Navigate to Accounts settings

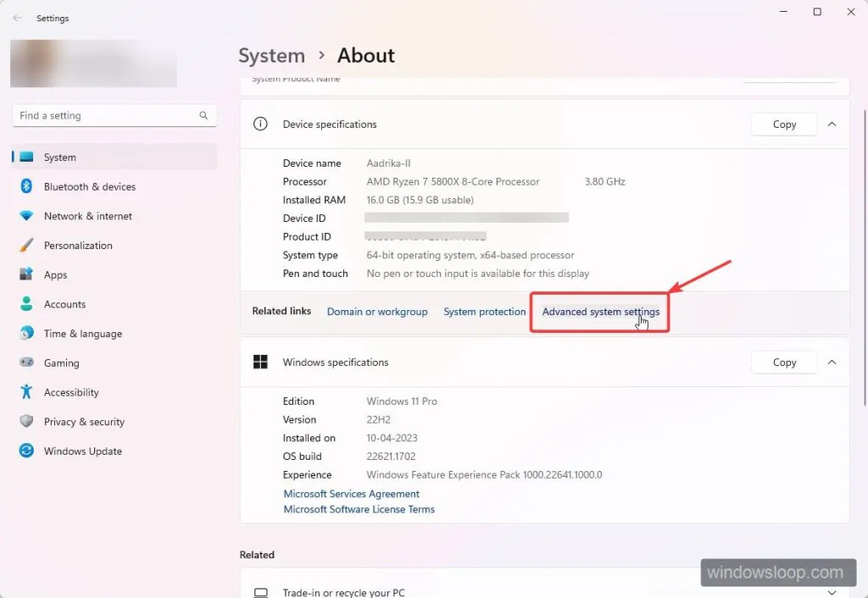click(x=114, y=304)
